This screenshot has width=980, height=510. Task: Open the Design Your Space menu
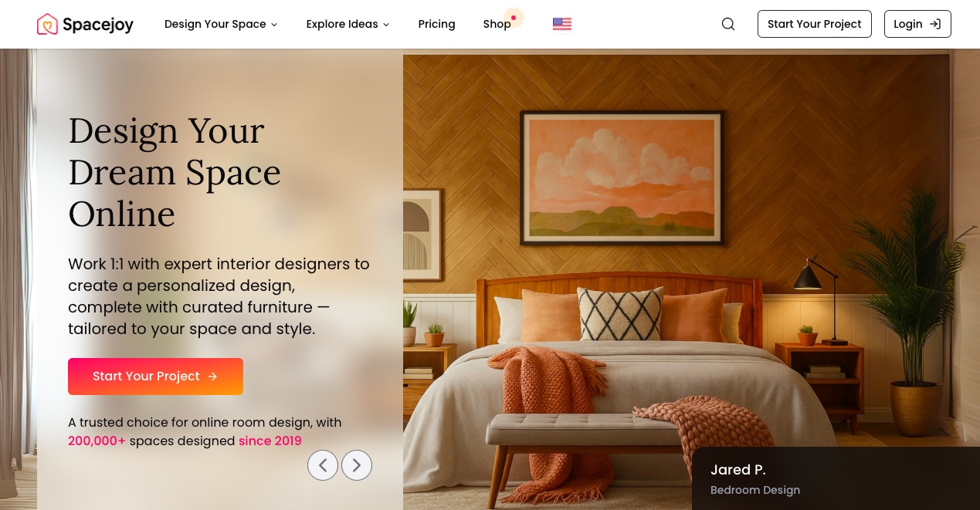pos(221,24)
